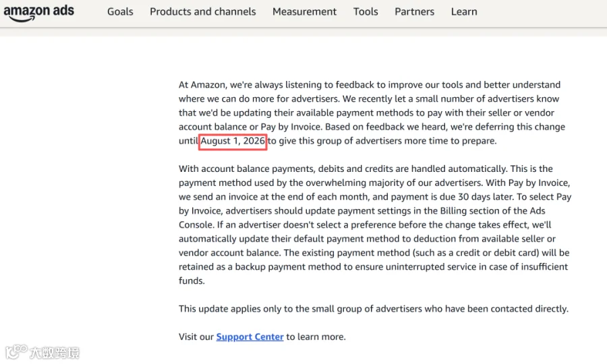The height and width of the screenshot is (364, 607).
Task: Click the phrase "credit or debit card"
Action: pos(497,253)
